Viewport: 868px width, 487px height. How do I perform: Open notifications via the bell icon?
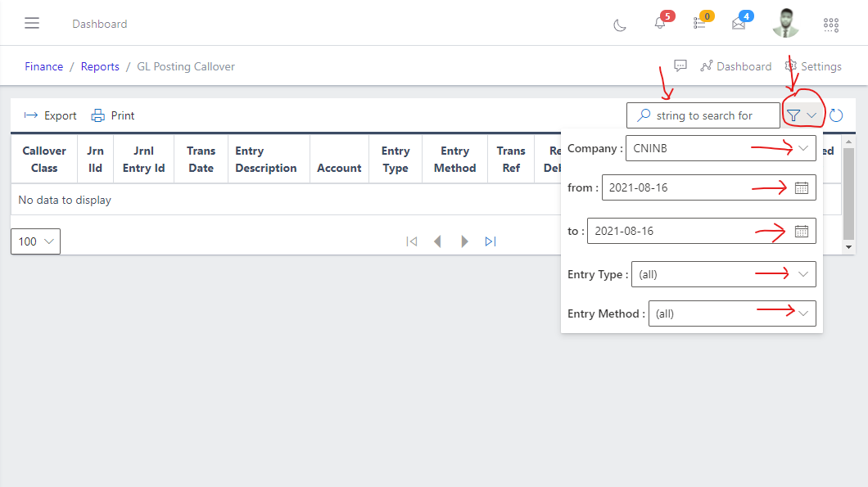pos(660,25)
